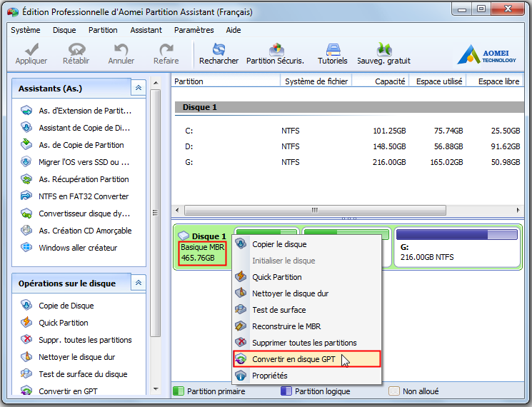Select the Disque 1 group header
Screen dimensions: 532x407
tap(349, 107)
